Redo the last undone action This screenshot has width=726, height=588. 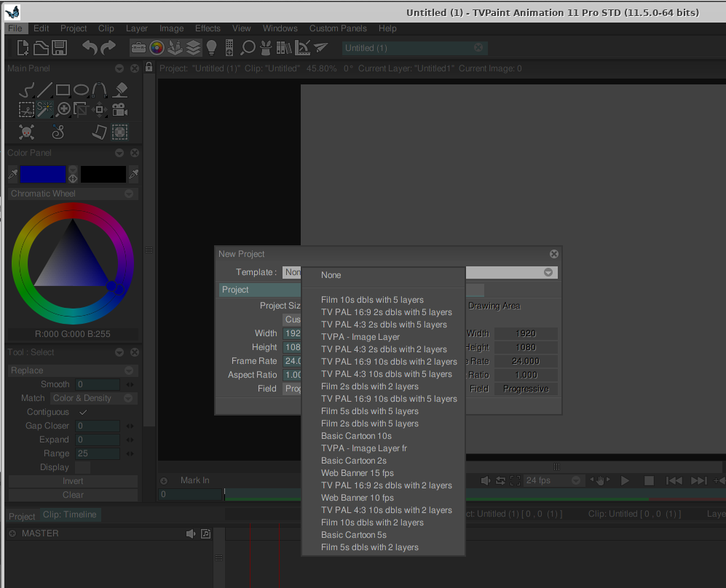click(108, 47)
